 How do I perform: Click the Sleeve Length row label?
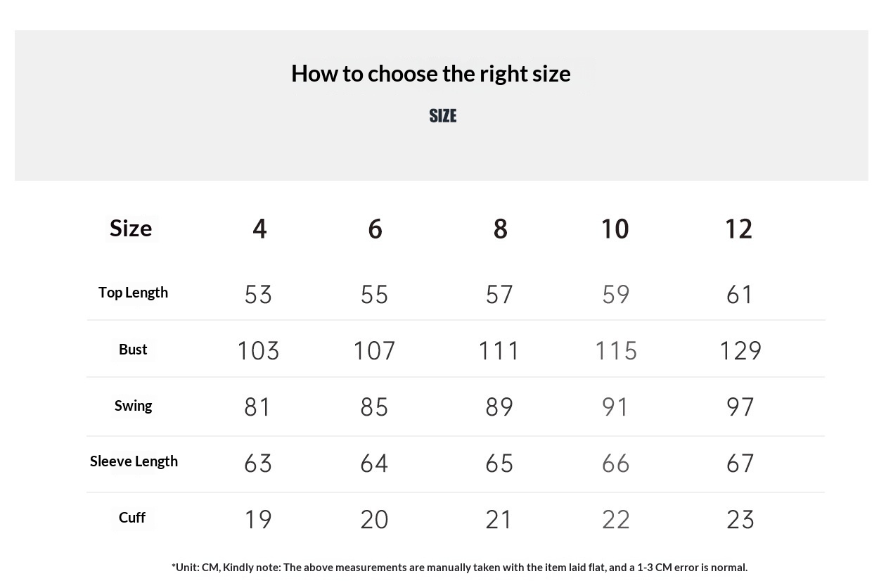[x=134, y=461]
